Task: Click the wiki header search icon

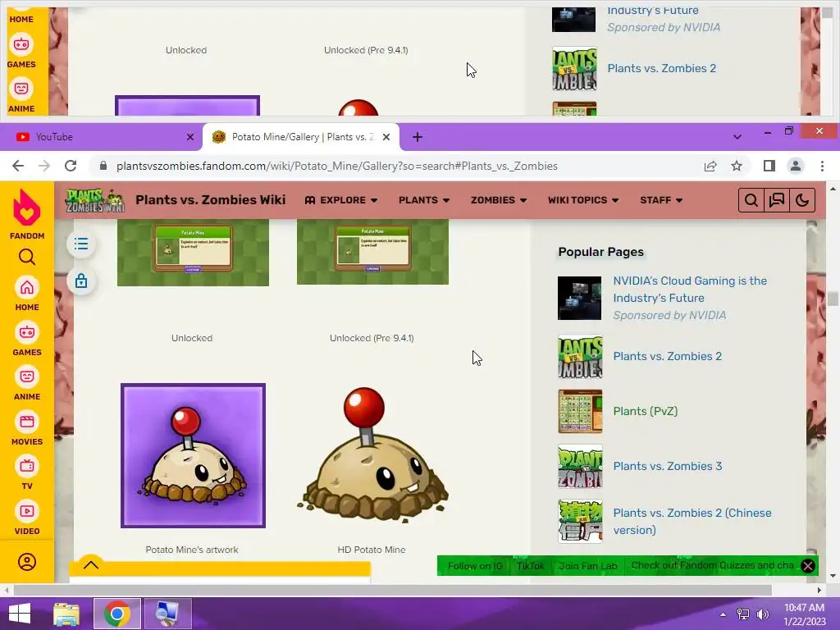Action: click(751, 200)
